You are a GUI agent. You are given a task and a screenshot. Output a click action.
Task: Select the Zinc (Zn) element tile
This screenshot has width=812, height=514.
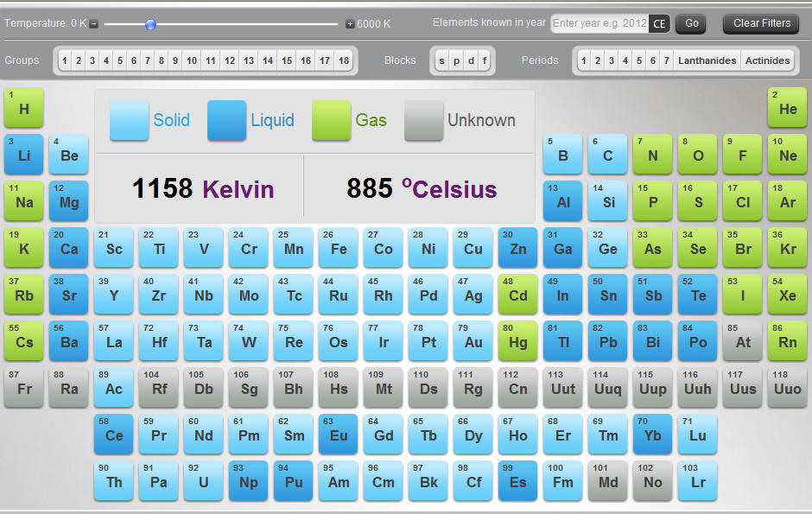tap(517, 247)
